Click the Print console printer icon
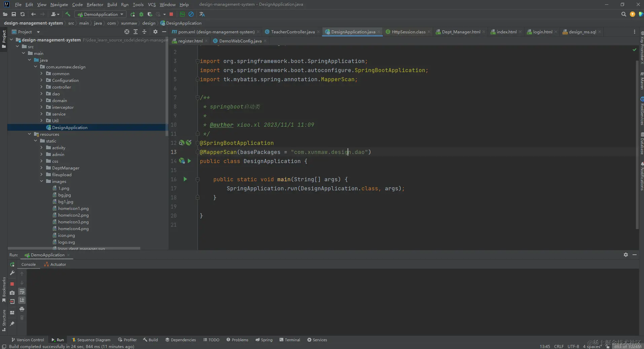This screenshot has width=644, height=349. [x=22, y=309]
